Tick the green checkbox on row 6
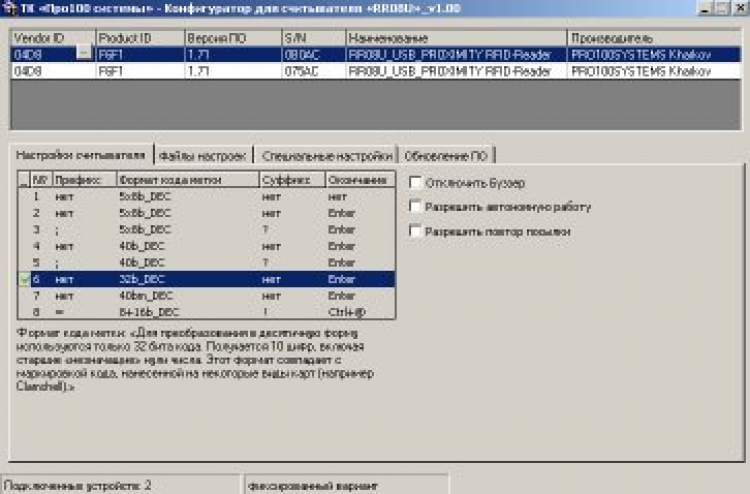Image resolution: width=750 pixels, height=494 pixels. [x=23, y=279]
